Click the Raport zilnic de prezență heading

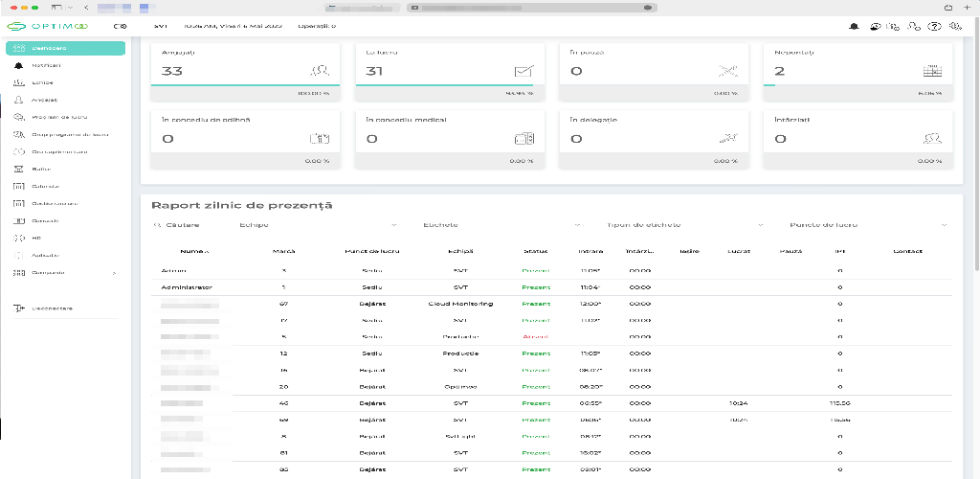tap(242, 205)
